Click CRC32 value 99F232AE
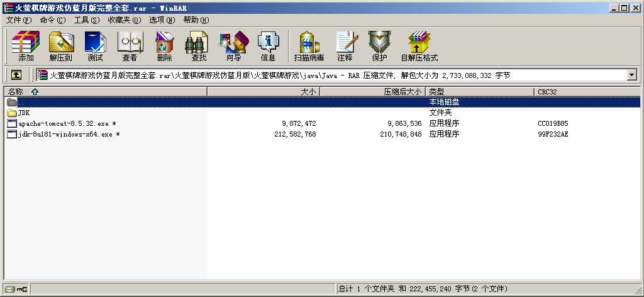The width and height of the screenshot is (644, 297). tap(553, 134)
